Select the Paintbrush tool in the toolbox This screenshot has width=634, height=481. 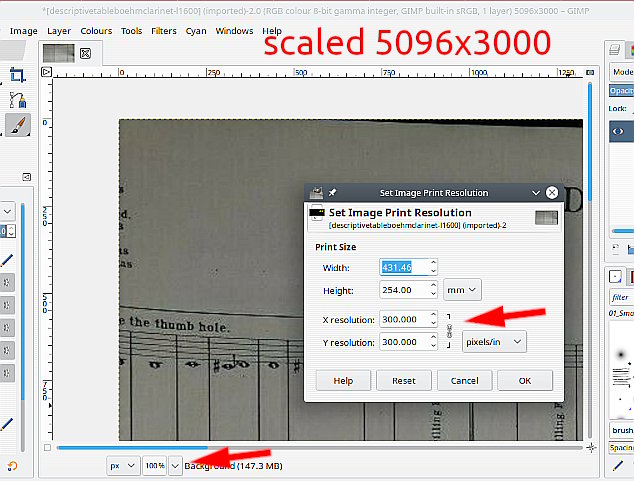tap(17, 125)
